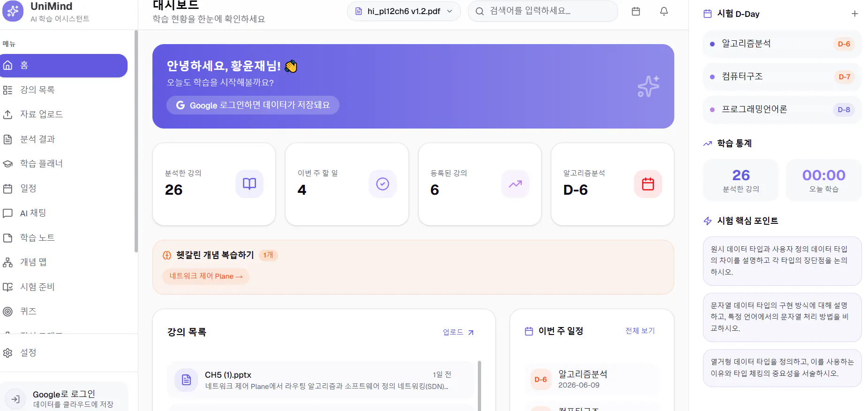Click the 시험 준비 book icon
Viewport: 868px width, 411px height.
(x=8, y=287)
